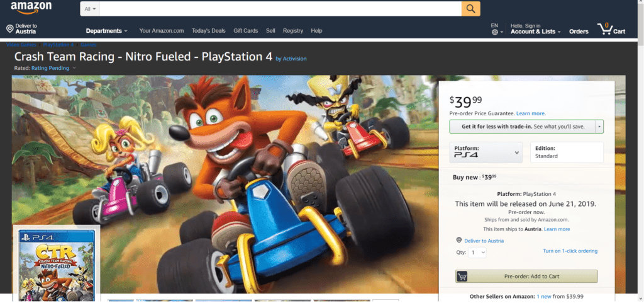Expand the Departments menu
644x303 pixels.
106,31
